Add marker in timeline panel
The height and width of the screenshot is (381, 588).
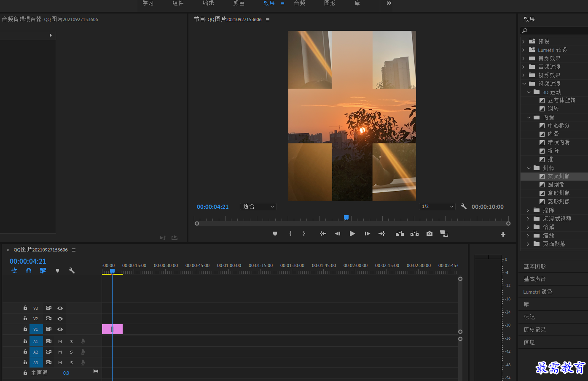point(57,271)
